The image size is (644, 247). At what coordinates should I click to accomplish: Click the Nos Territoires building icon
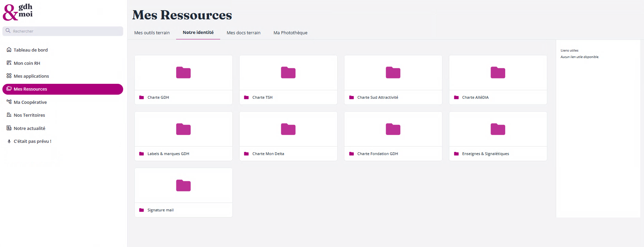(9, 115)
